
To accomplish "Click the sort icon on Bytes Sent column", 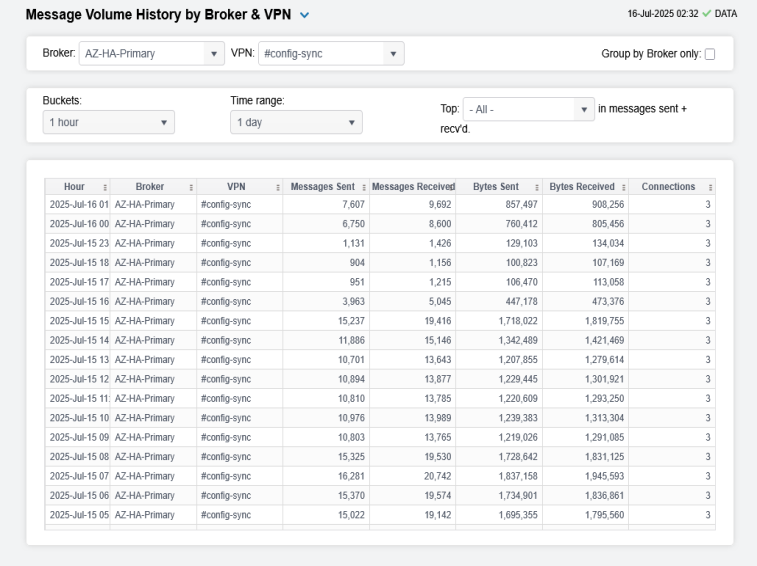I will 537,187.
